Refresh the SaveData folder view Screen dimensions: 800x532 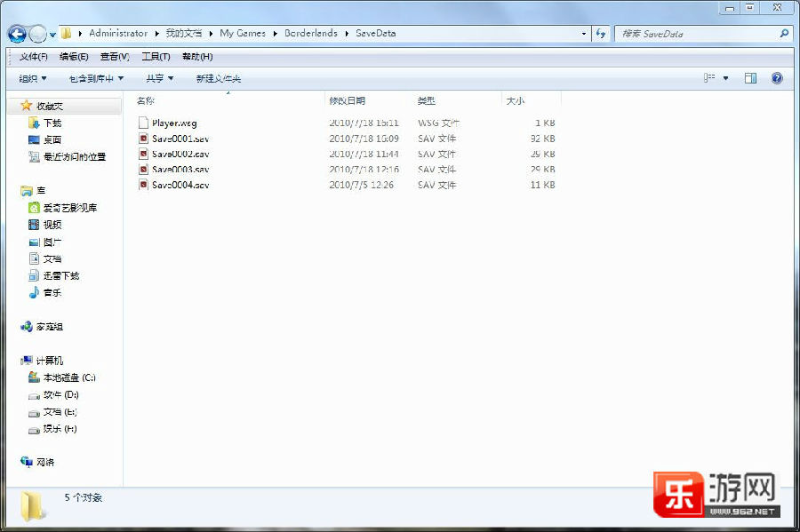601,34
